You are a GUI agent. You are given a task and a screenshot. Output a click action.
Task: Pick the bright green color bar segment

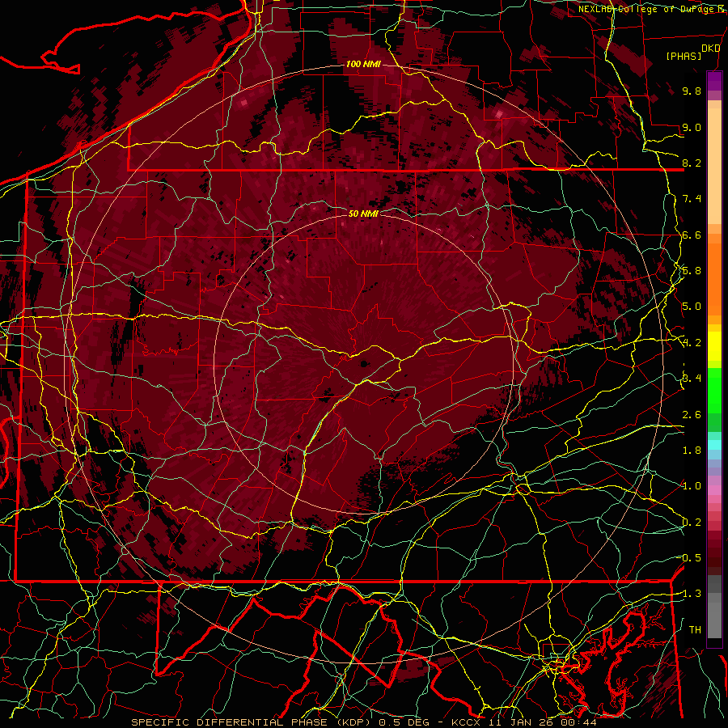(714, 391)
